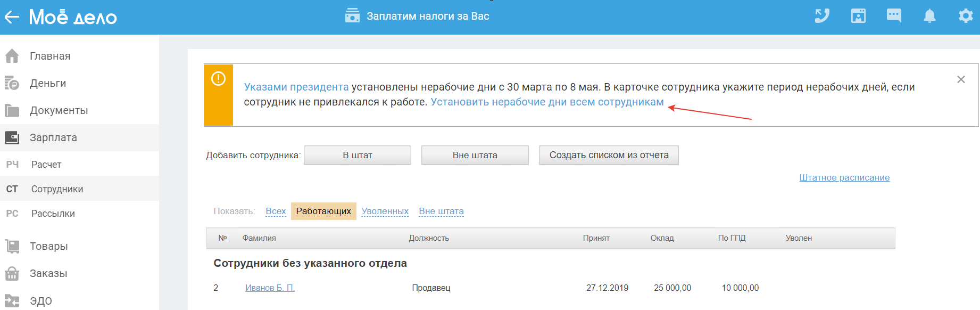Show notifications with the bell icon
The height and width of the screenshot is (310, 980).
(x=929, y=16)
